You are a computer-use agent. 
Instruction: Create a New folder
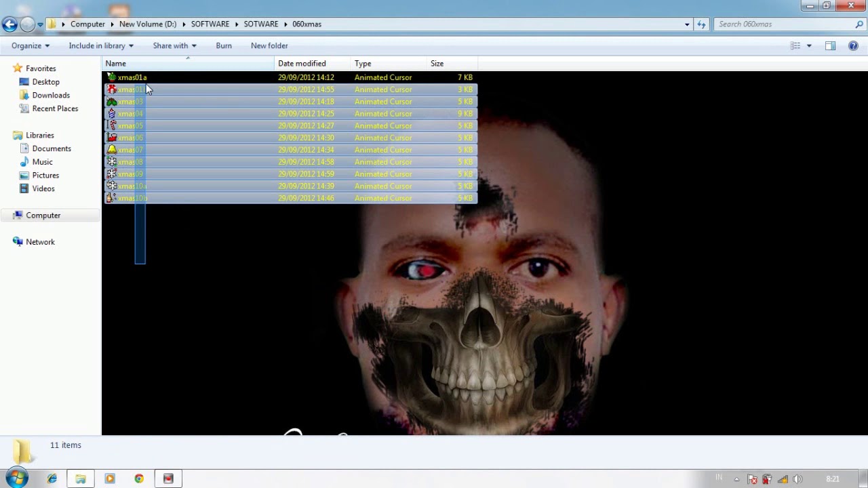point(269,45)
